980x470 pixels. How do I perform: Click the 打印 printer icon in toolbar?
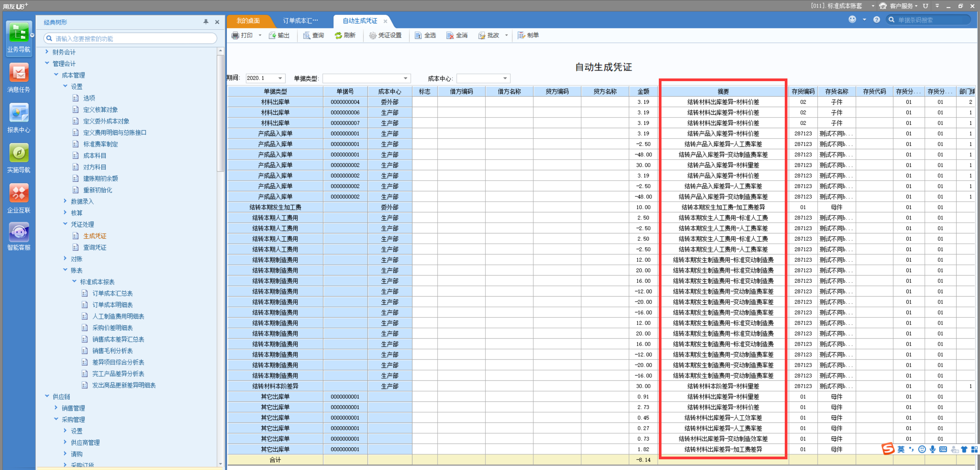(x=235, y=36)
